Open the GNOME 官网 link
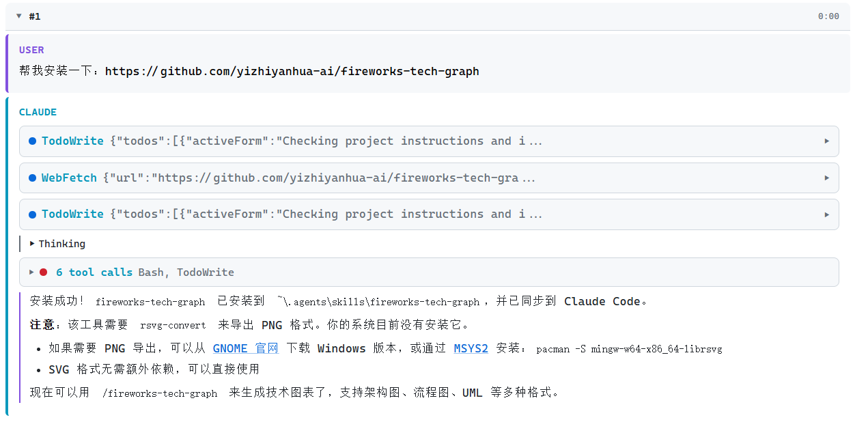The height and width of the screenshot is (435, 868). pos(246,348)
